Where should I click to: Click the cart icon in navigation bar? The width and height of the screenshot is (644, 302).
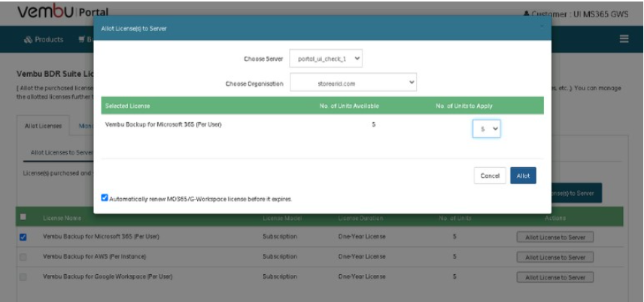tap(81, 39)
